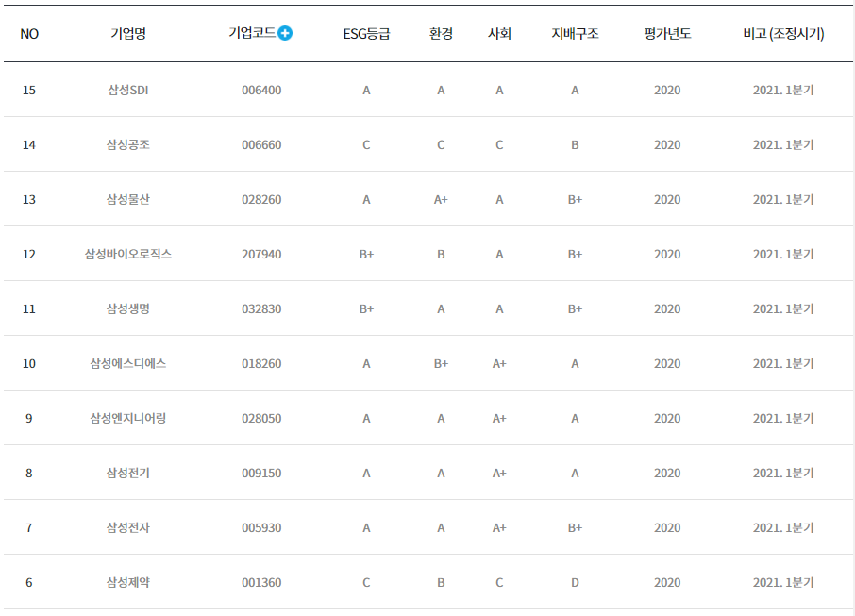Select row number 14
This screenshot has height=616, width=855.
pos(29,144)
